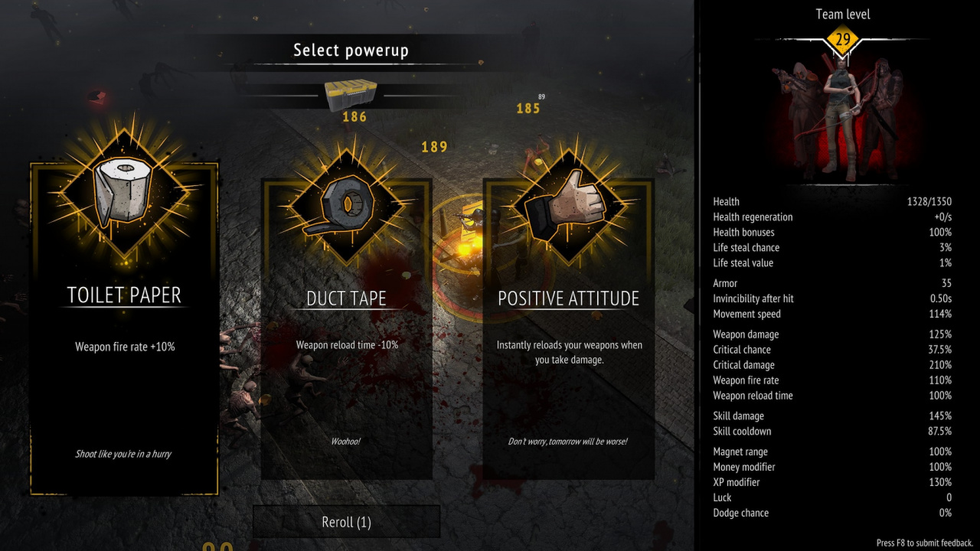The width and height of the screenshot is (980, 551).
Task: Click the Team level 29 diamond badge
Action: [x=842, y=39]
